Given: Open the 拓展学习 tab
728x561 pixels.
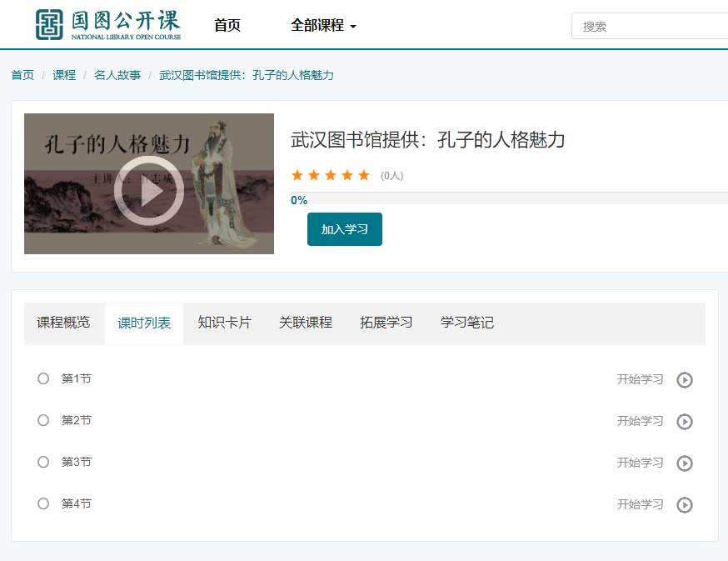Looking at the screenshot, I should pos(386,323).
